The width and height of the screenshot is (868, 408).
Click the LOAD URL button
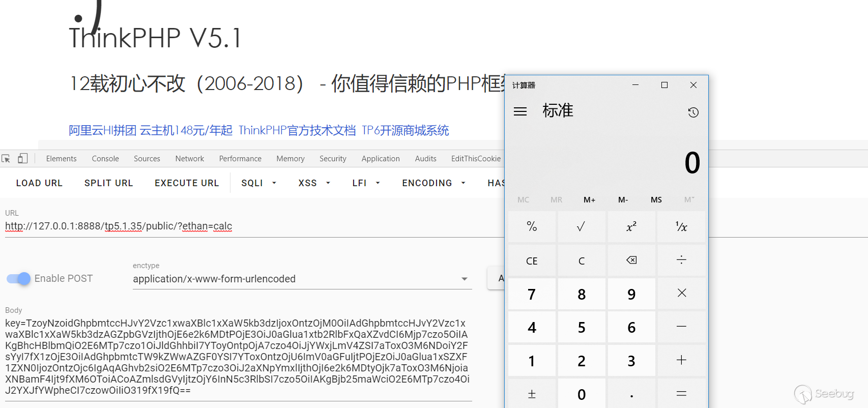click(x=39, y=183)
